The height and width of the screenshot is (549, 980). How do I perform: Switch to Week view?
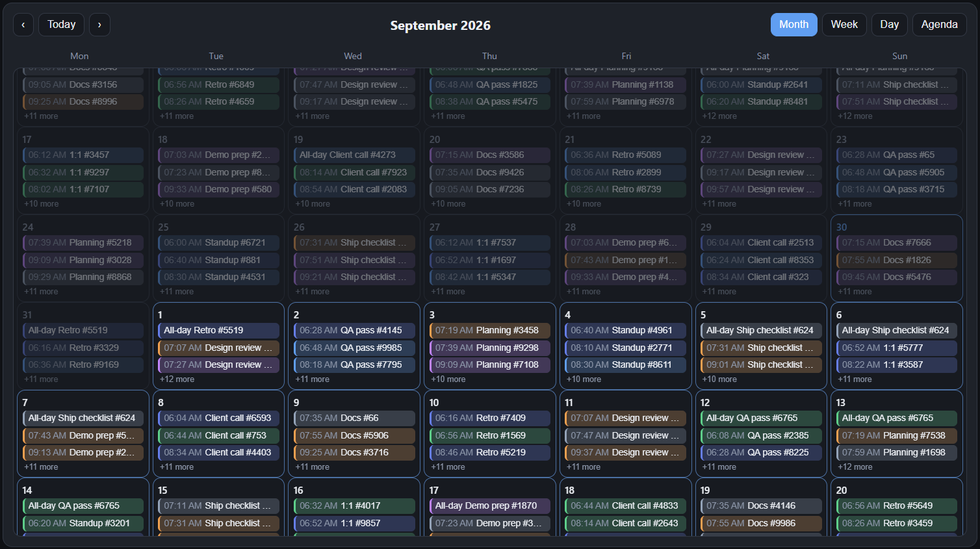click(x=844, y=25)
